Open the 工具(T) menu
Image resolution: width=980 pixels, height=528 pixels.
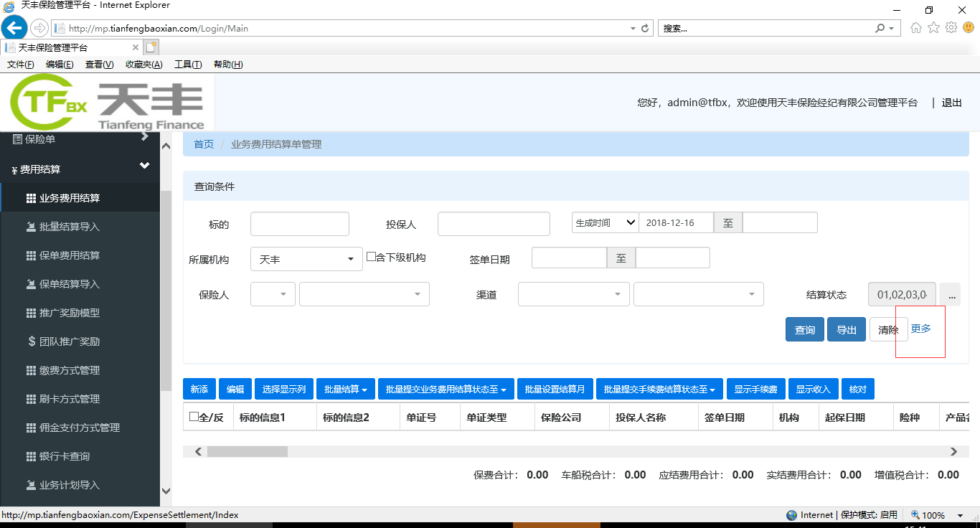point(187,65)
